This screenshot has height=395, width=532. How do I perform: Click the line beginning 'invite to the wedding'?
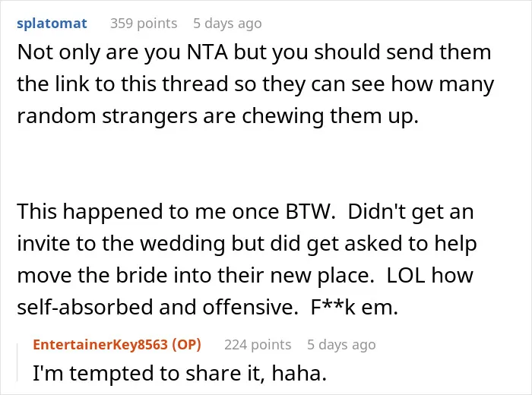pyautogui.click(x=247, y=244)
